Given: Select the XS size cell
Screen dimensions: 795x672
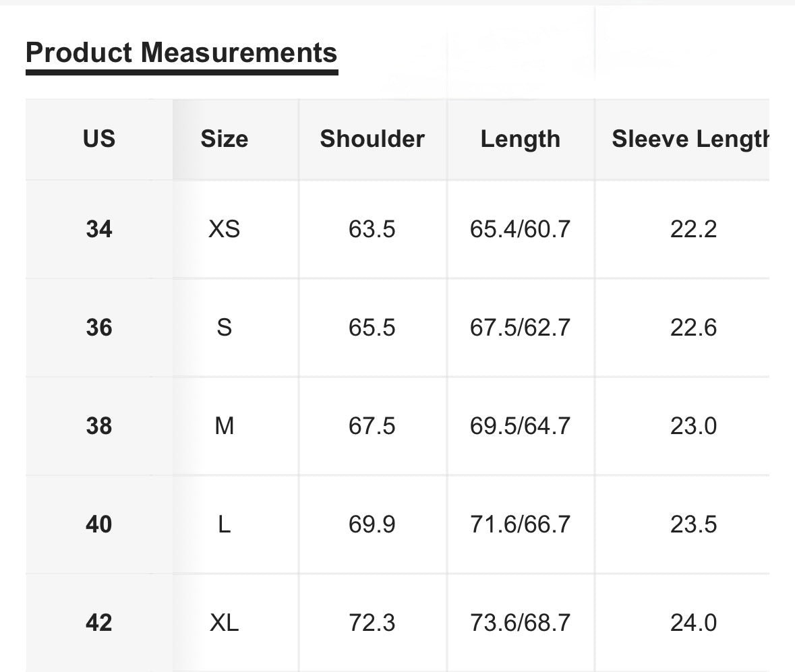Looking at the screenshot, I should tap(224, 230).
